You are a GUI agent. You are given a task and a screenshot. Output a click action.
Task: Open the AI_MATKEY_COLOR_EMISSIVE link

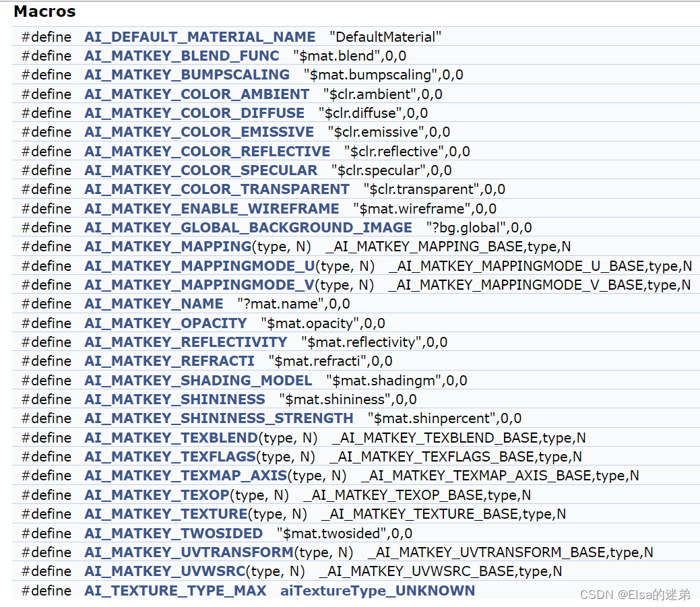pyautogui.click(x=199, y=132)
